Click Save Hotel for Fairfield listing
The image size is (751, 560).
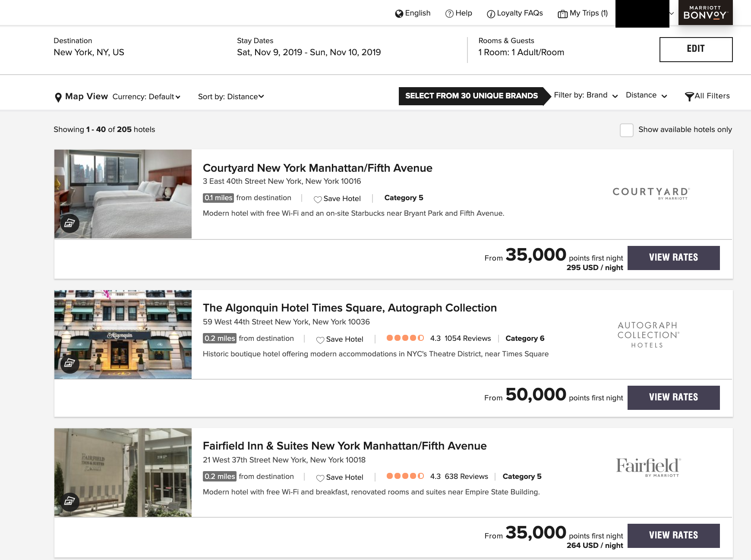340,477
